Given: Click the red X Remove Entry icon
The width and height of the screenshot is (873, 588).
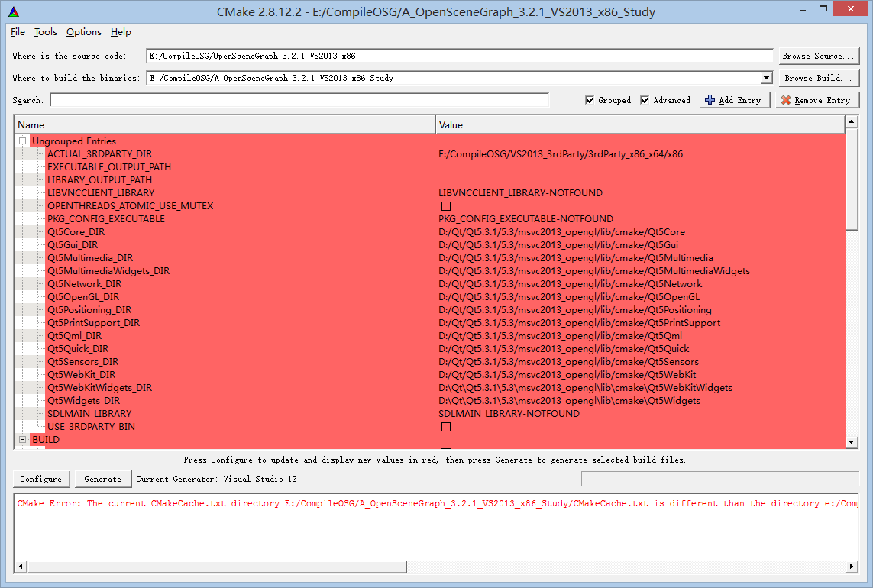Looking at the screenshot, I should tap(786, 100).
